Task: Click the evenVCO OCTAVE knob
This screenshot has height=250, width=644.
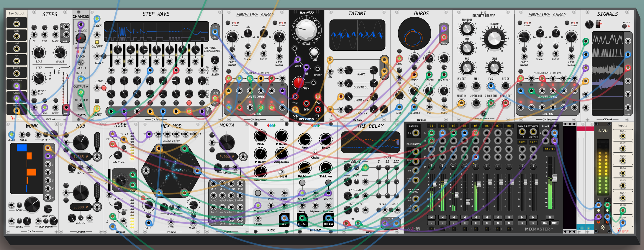Action: point(306,29)
